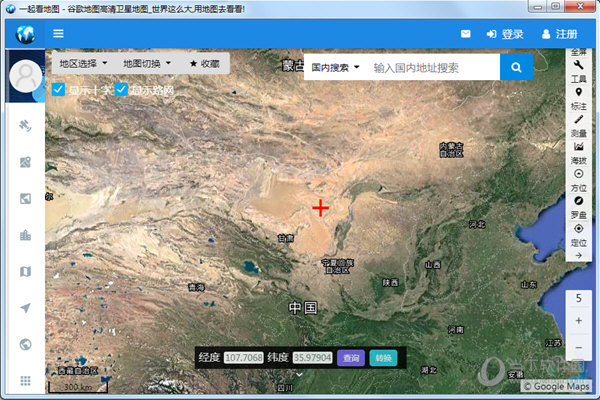Click the 河北 province label
This screenshot has height=400, width=600.
477,224
